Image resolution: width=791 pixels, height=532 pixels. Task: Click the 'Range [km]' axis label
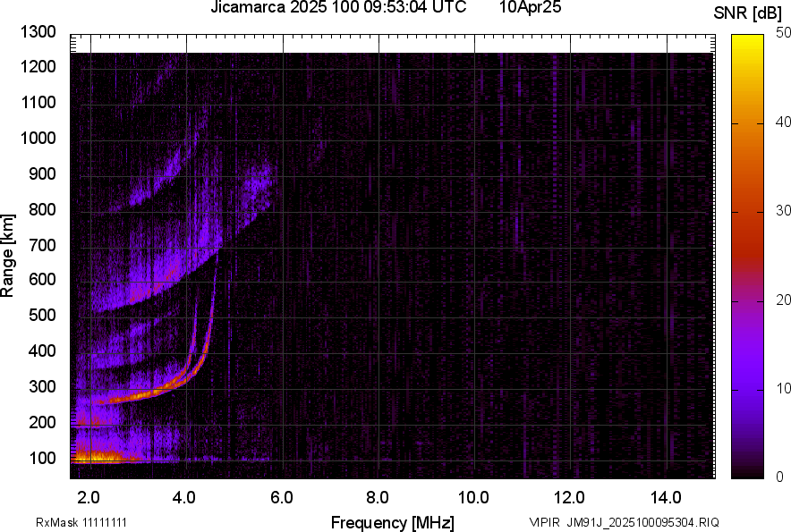coord(7,256)
